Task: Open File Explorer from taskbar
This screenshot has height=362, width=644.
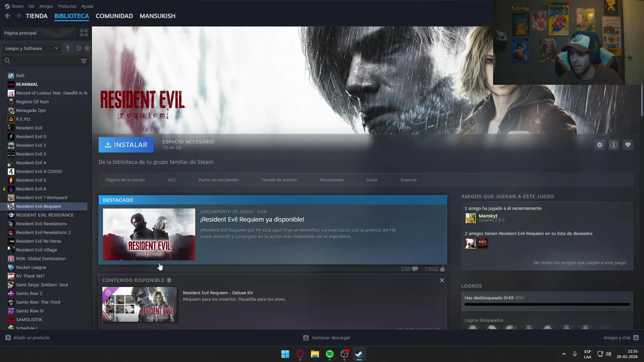Action: [315, 354]
